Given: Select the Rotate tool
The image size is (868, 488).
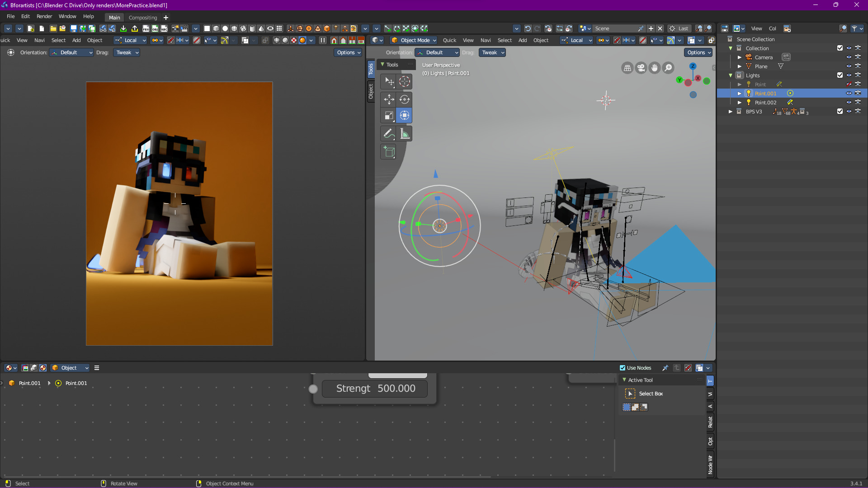Looking at the screenshot, I should [404, 99].
